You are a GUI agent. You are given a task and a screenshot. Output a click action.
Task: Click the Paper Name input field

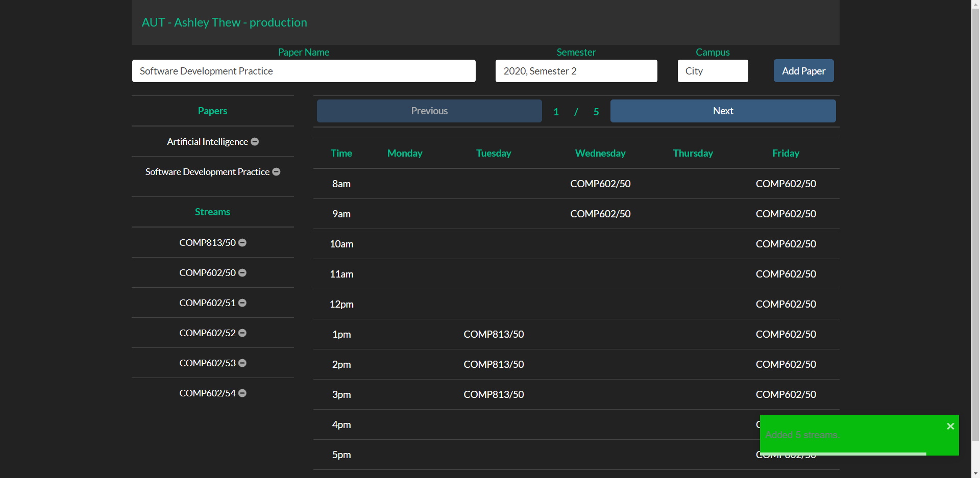coord(304,71)
